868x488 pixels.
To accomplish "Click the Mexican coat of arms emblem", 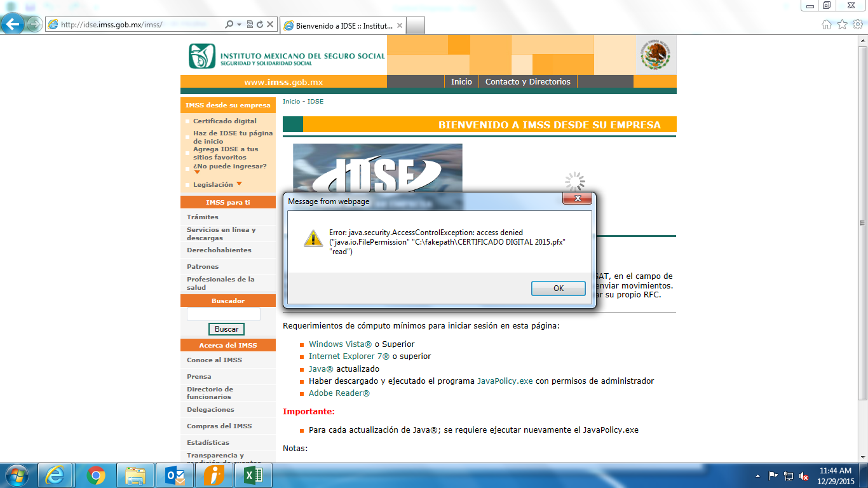I will click(x=656, y=55).
